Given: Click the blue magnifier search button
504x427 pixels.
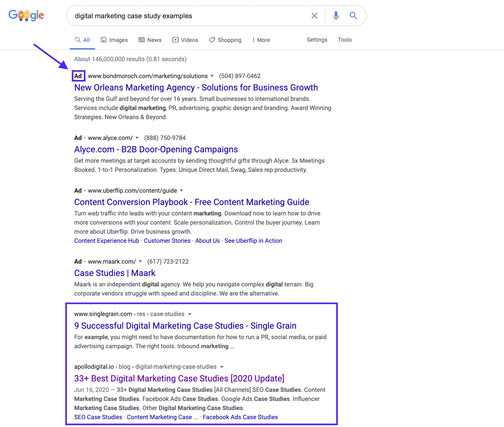Looking at the screenshot, I should click(353, 15).
